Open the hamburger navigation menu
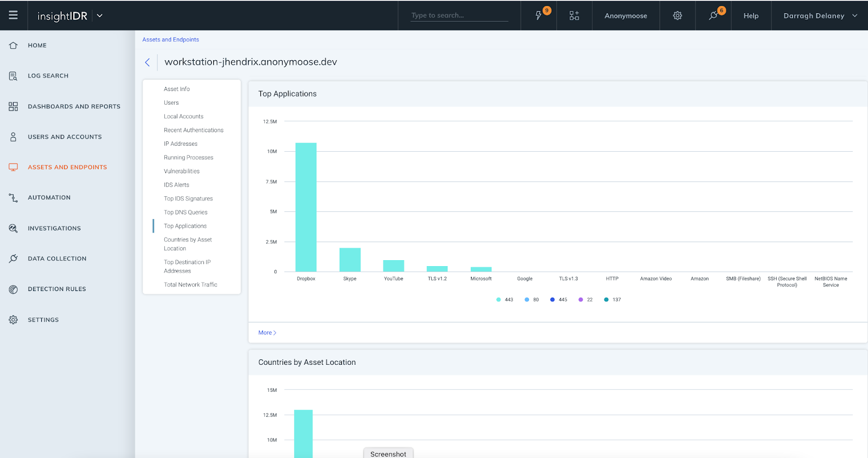 click(x=13, y=15)
